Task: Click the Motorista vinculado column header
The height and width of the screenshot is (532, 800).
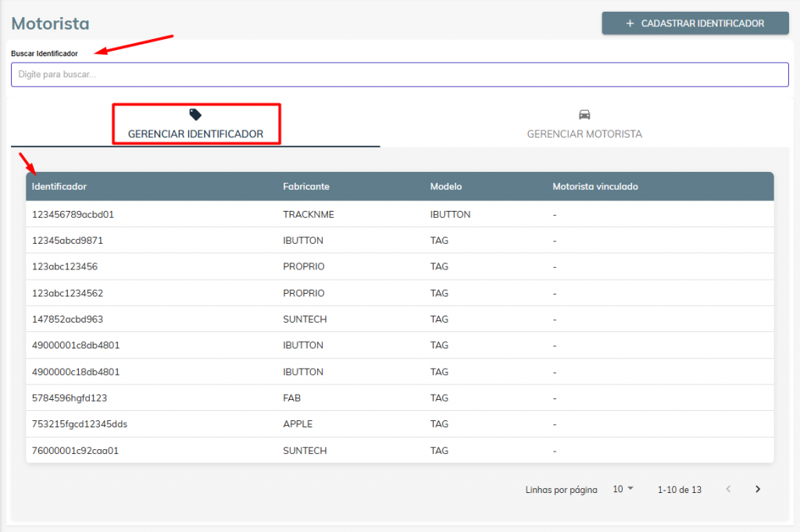Action: 595,187
